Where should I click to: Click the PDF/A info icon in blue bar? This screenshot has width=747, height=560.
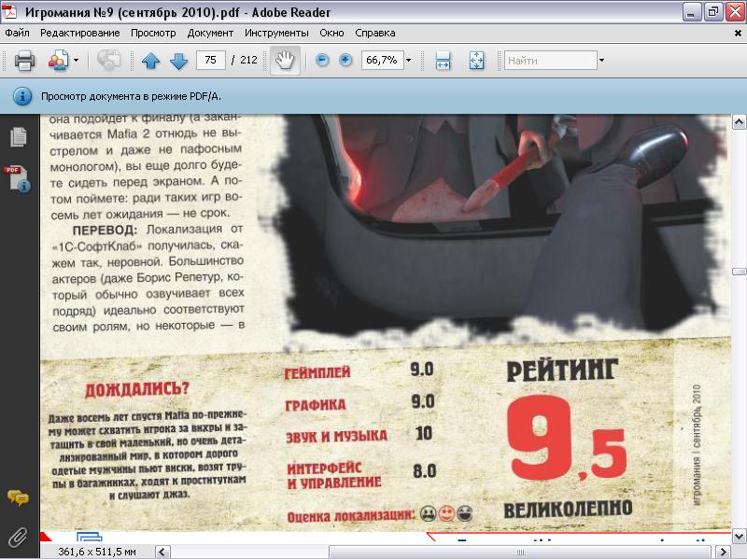point(22,96)
